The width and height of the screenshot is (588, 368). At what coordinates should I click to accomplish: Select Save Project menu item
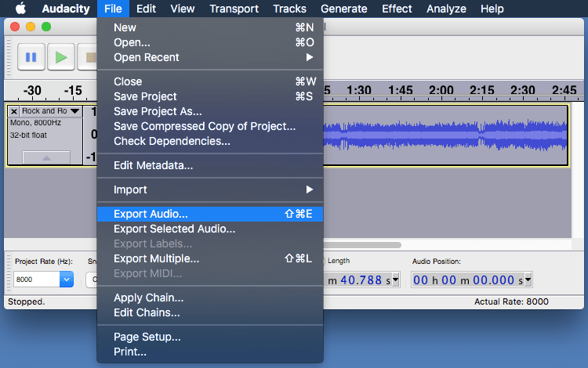(x=210, y=96)
